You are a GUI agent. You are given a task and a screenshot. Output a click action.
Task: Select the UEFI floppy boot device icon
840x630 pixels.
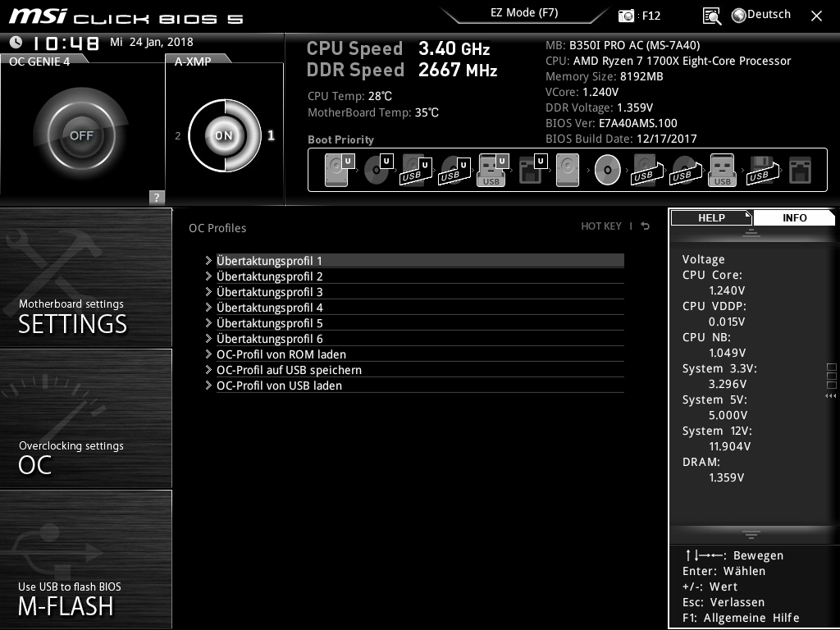point(532,170)
